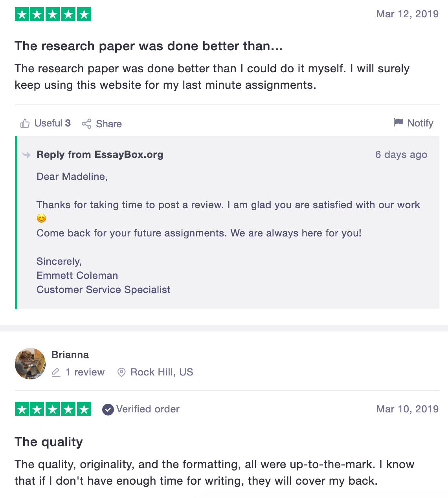
Task: Click the "Reply from EssayBox.org" heading
Action: [x=100, y=155]
